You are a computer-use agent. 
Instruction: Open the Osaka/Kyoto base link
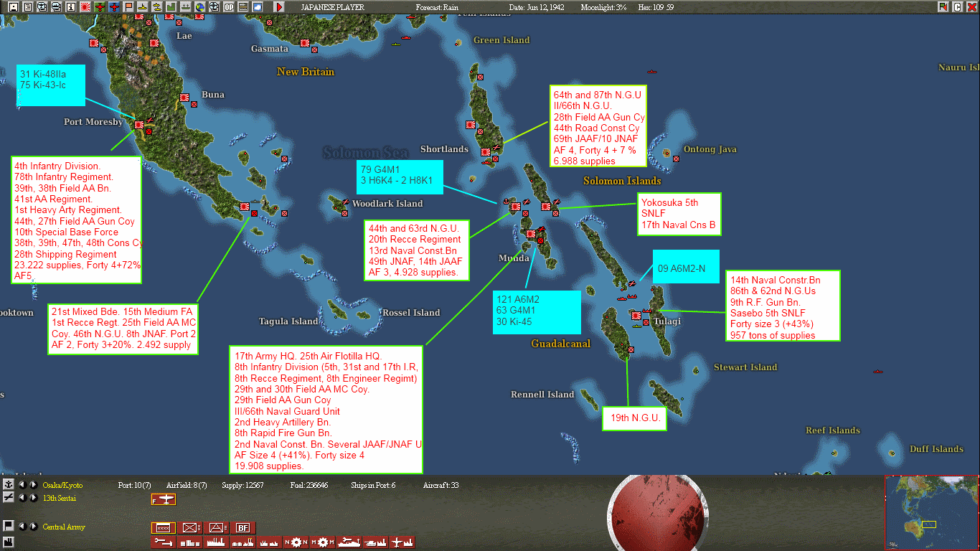click(62, 486)
